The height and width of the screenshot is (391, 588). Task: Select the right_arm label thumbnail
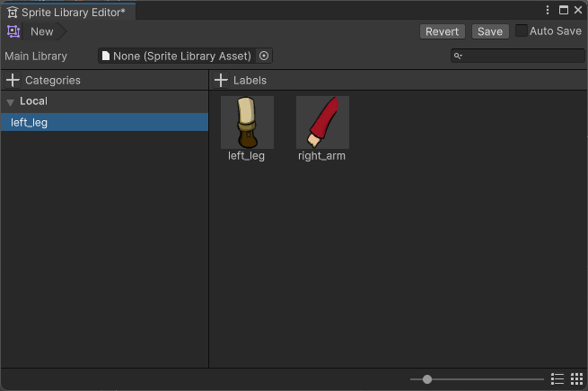[x=322, y=123]
